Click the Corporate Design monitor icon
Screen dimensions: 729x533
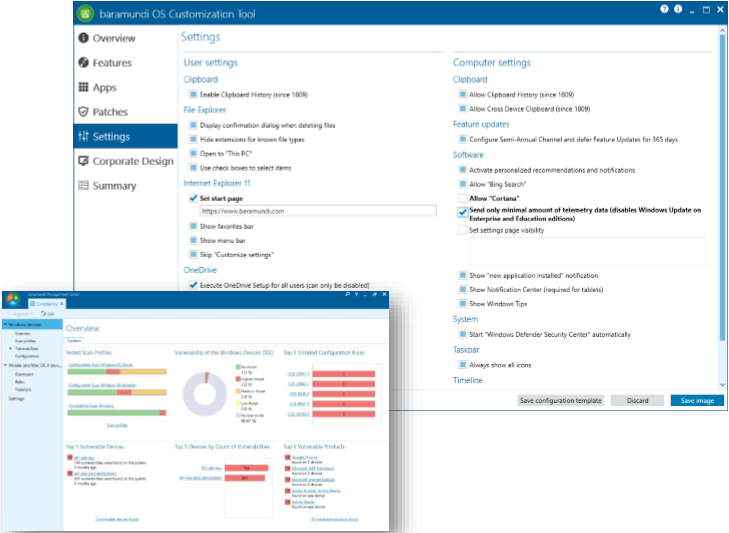(x=84, y=161)
